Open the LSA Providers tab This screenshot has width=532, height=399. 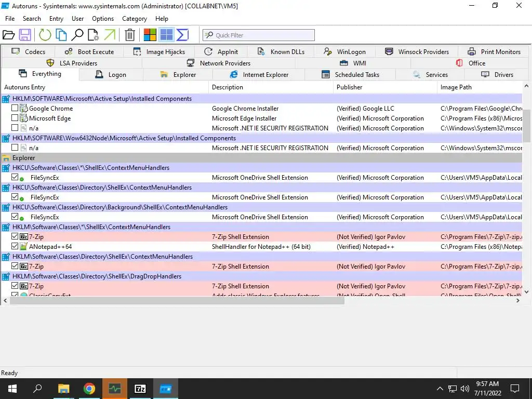(72, 63)
